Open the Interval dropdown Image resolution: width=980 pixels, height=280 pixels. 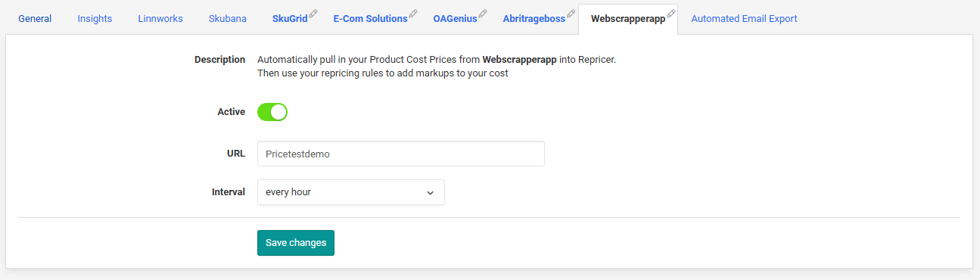(351, 192)
